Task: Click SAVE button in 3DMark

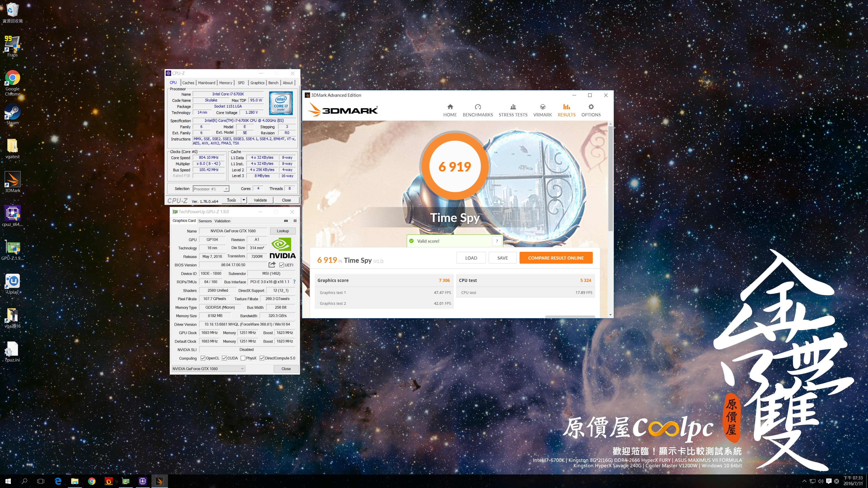Action: pyautogui.click(x=502, y=258)
